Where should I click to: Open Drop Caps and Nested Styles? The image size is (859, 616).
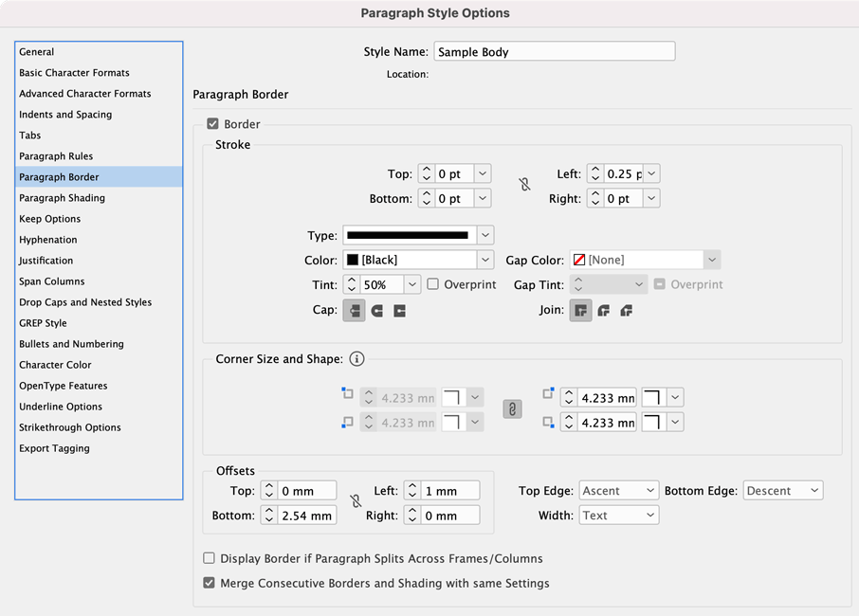[x=99, y=302]
